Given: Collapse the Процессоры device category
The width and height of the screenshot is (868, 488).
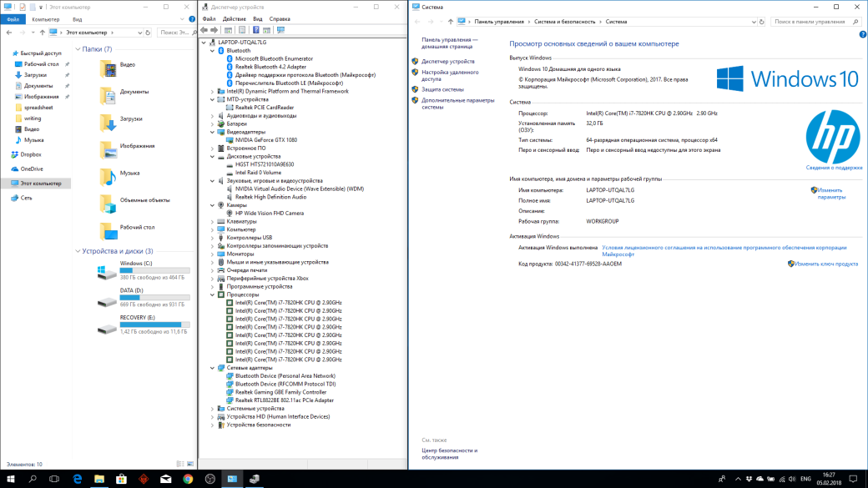Looking at the screenshot, I should 212,295.
